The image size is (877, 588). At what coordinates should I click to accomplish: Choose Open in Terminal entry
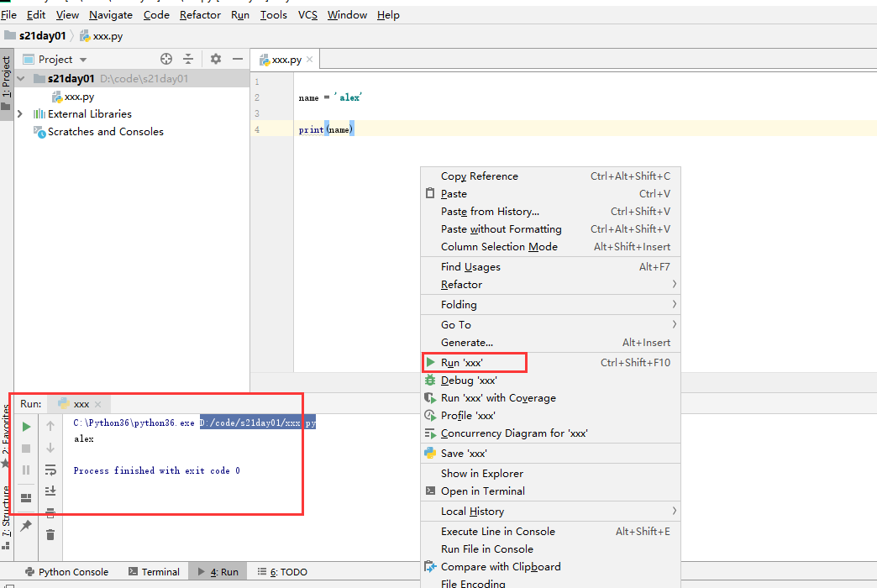tap(550, 491)
